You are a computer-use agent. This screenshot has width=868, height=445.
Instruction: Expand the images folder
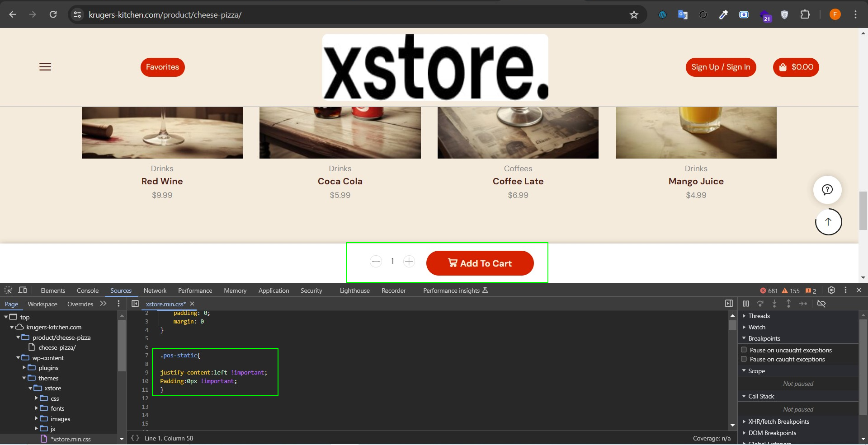coord(36,419)
